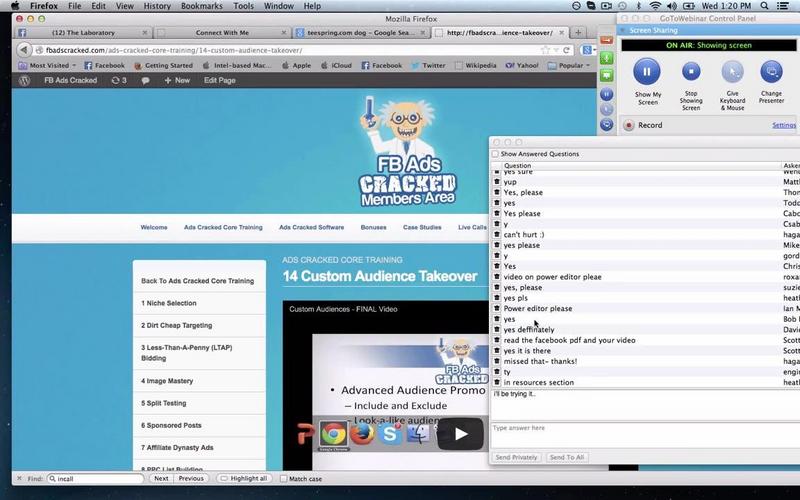This screenshot has width=800, height=500.
Task: Click the PowerPoint icon in the dock
Action: [305, 434]
